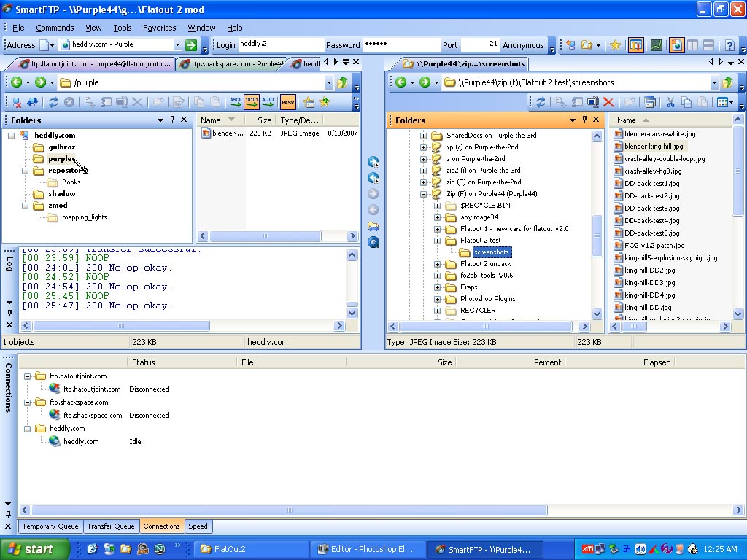Collapse the Zip (F) on Purple44 node
Image resolution: width=747 pixels, height=560 pixels.
(x=423, y=194)
